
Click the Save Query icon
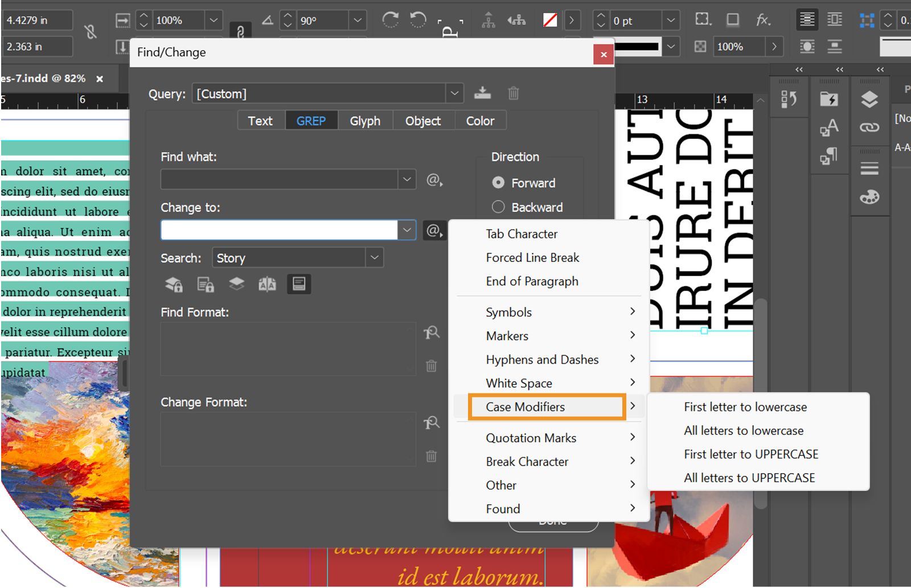point(482,93)
